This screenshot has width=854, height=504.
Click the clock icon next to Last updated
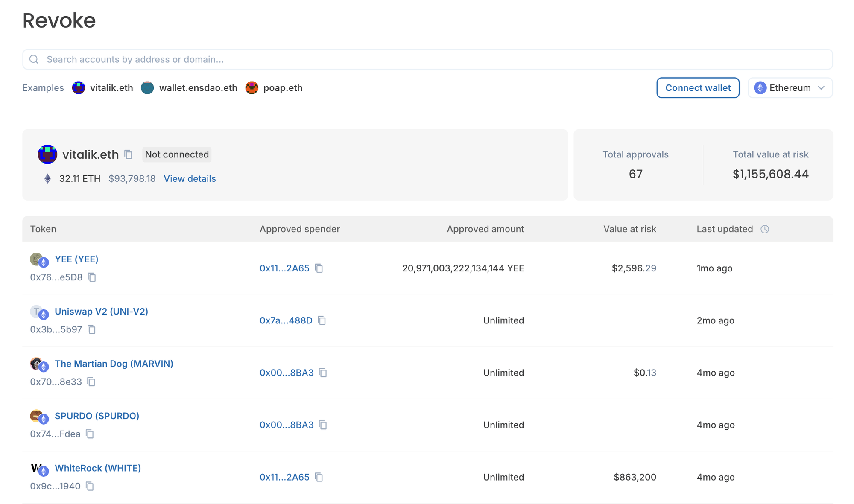764,229
